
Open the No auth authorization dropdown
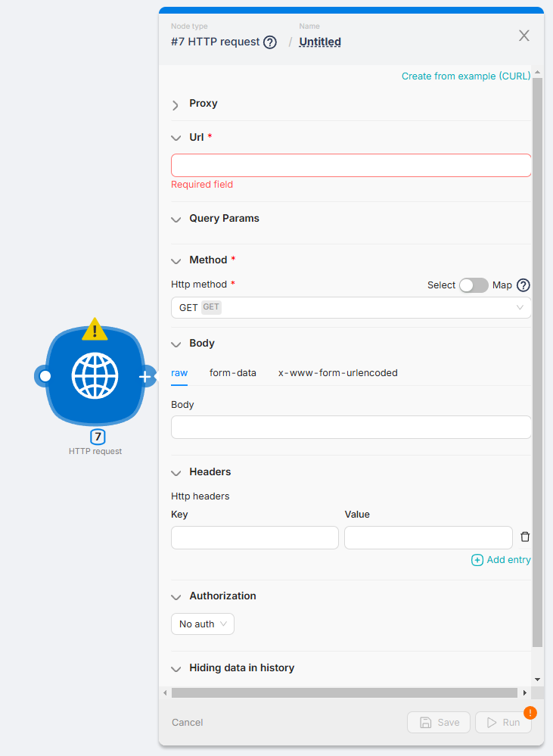202,624
